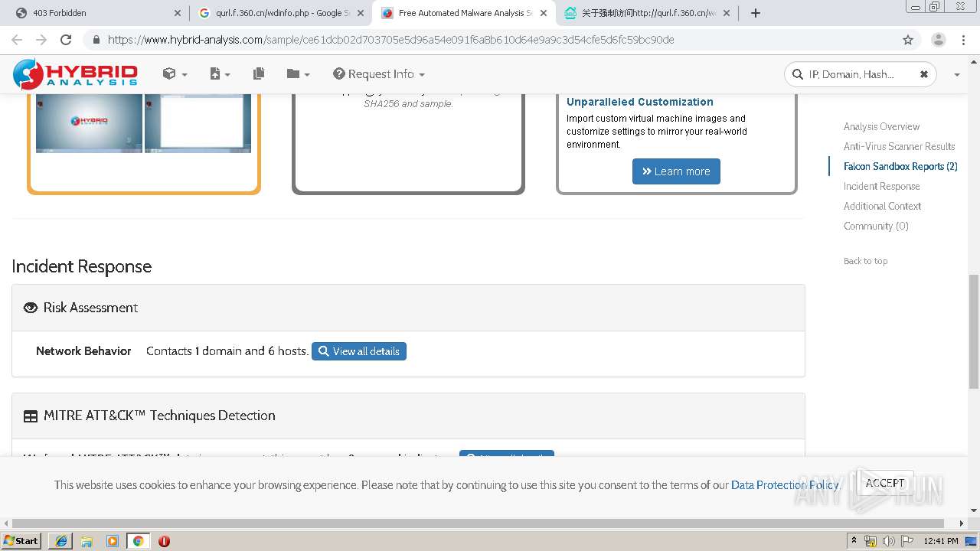Viewport: 980px width, 551px height.
Task: Click the Risk Assessment heading
Action: click(90, 308)
